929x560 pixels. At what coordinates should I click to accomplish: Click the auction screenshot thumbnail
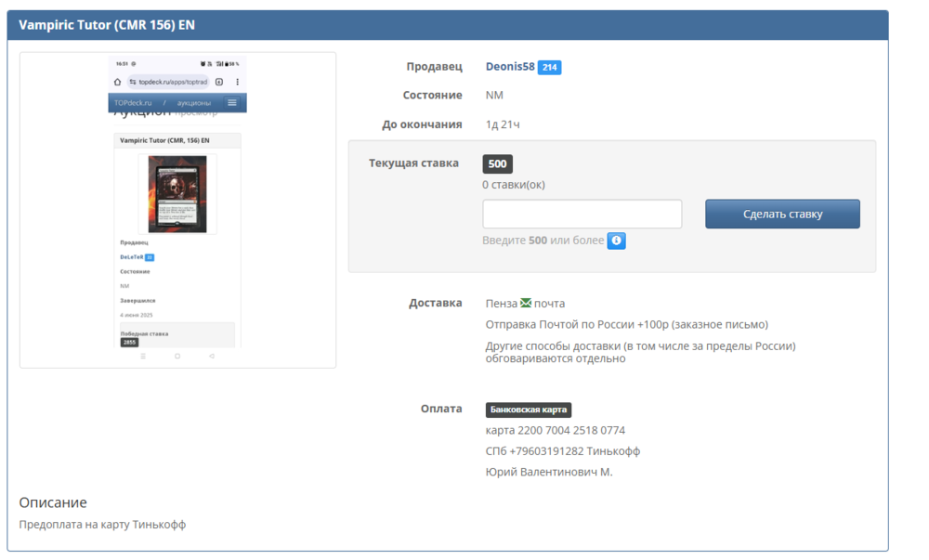tap(177, 209)
